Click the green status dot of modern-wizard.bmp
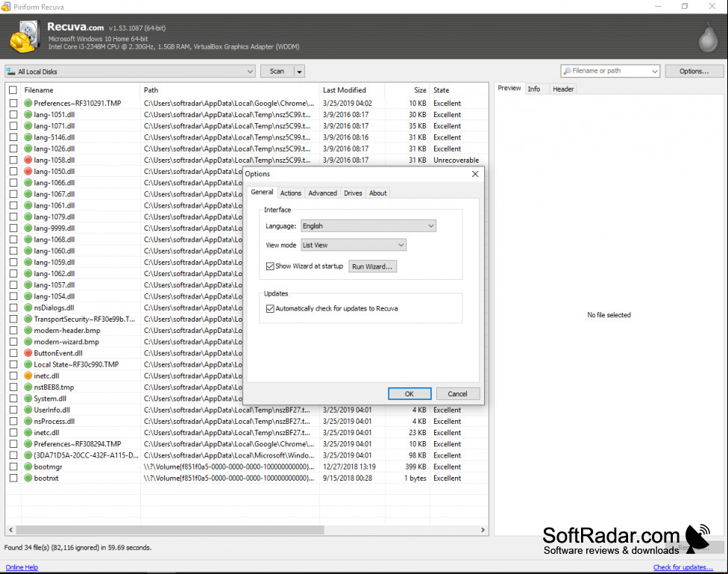 [28, 342]
